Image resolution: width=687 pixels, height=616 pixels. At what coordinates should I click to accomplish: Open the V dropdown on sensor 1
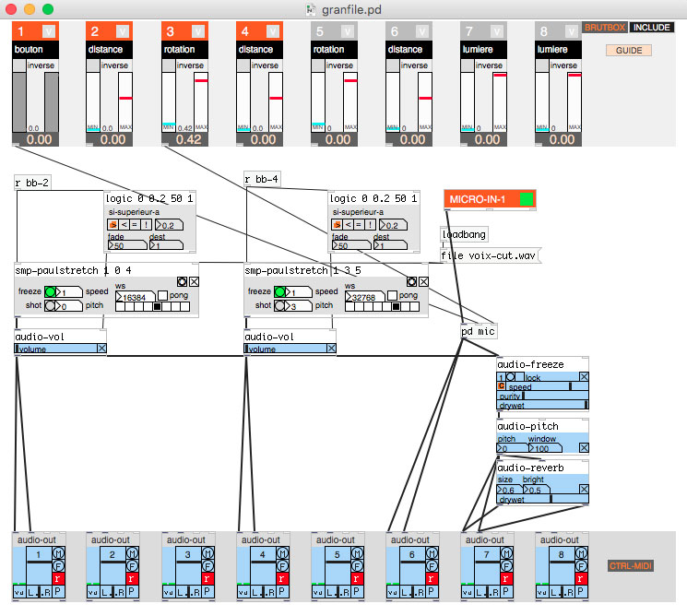(x=49, y=31)
